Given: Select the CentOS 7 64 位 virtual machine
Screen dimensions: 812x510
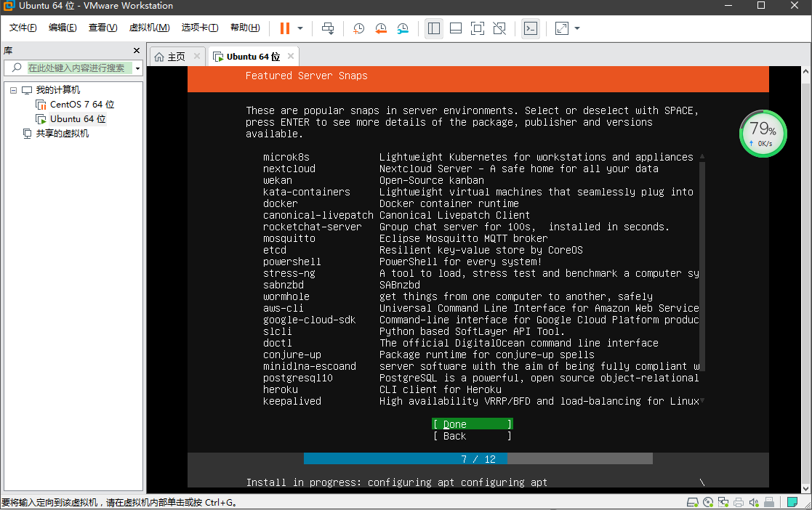Looking at the screenshot, I should point(82,105).
